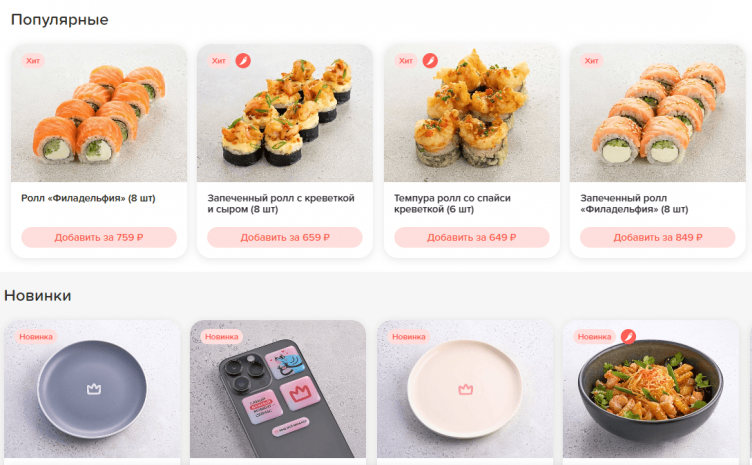This screenshot has height=465, width=752.
Task: Click spicy pepper icon on tempura roll card
Action: [x=430, y=61]
